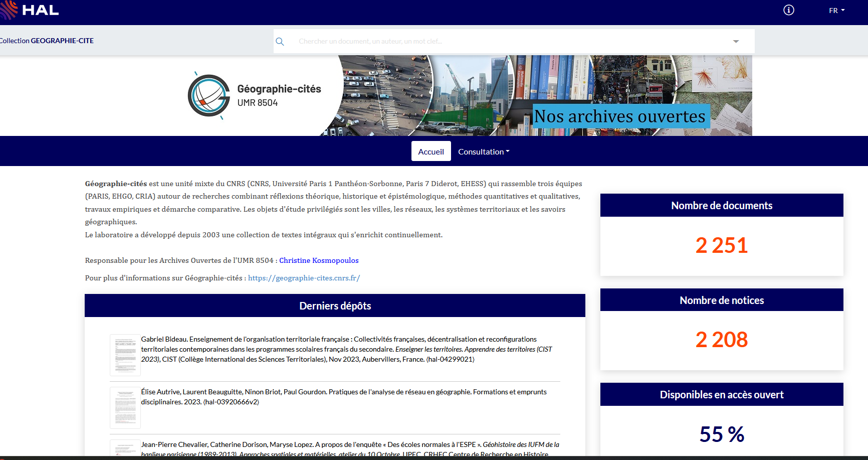This screenshot has height=460, width=868.
Task: Click the 2 251 documents count
Action: click(x=721, y=245)
